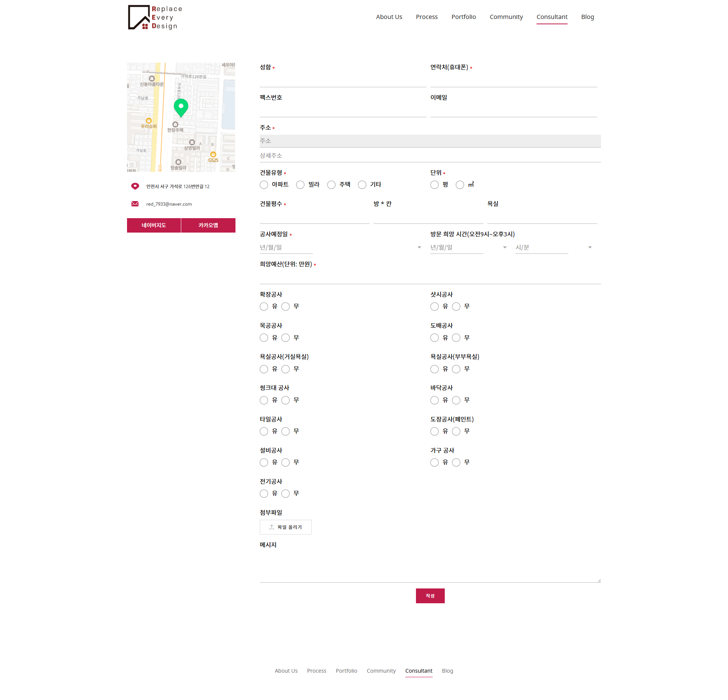Click the 카카오맵 button
Image resolution: width=728 pixels, height=700 pixels.
[x=208, y=225]
